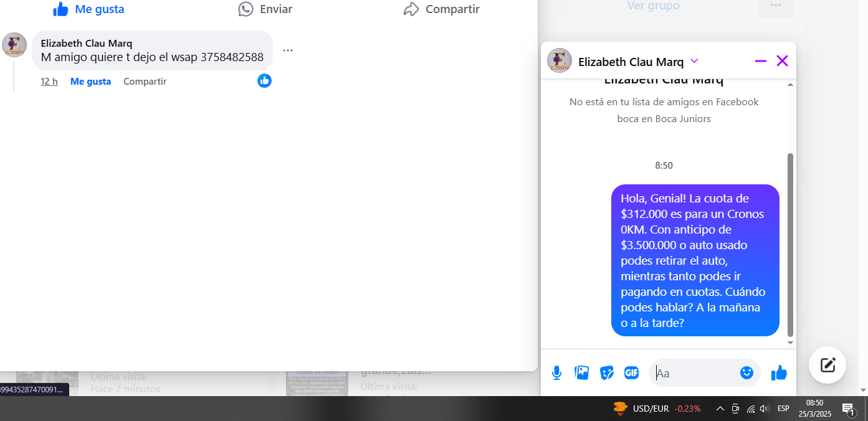868x421 pixels.
Task: Click the chat window scrollbar
Action: [x=790, y=245]
